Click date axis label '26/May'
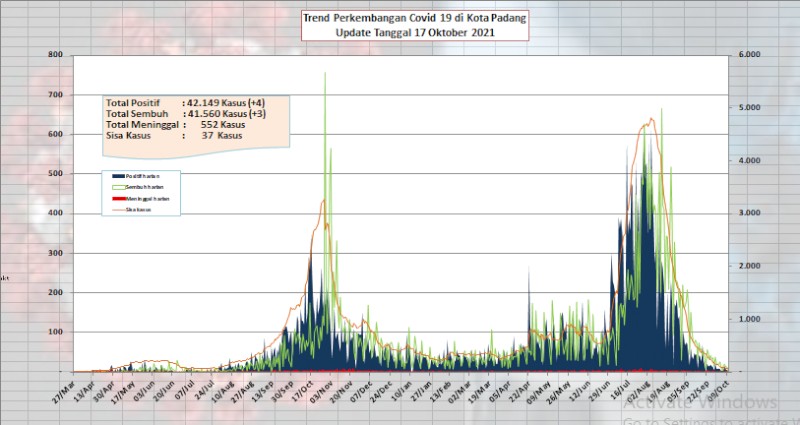 point(560,392)
